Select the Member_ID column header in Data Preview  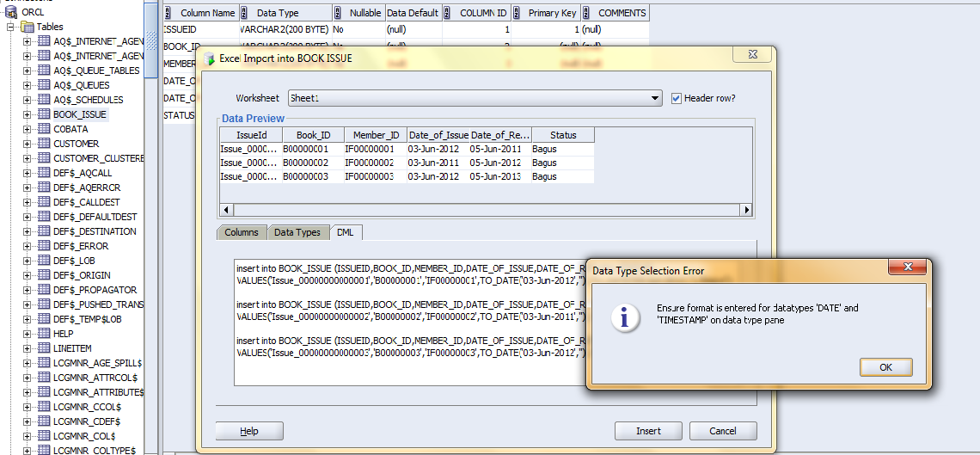[375, 135]
